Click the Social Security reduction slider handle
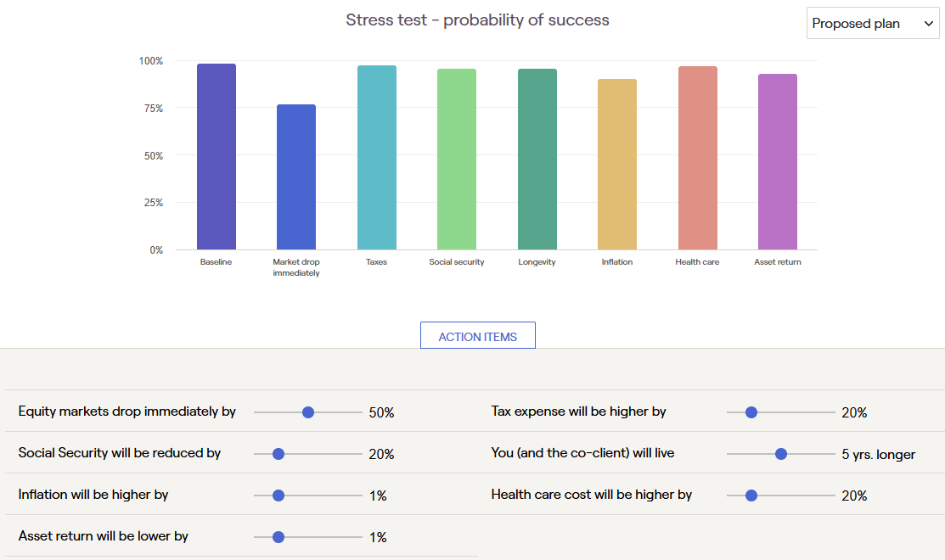This screenshot has width=945, height=560. click(x=278, y=454)
